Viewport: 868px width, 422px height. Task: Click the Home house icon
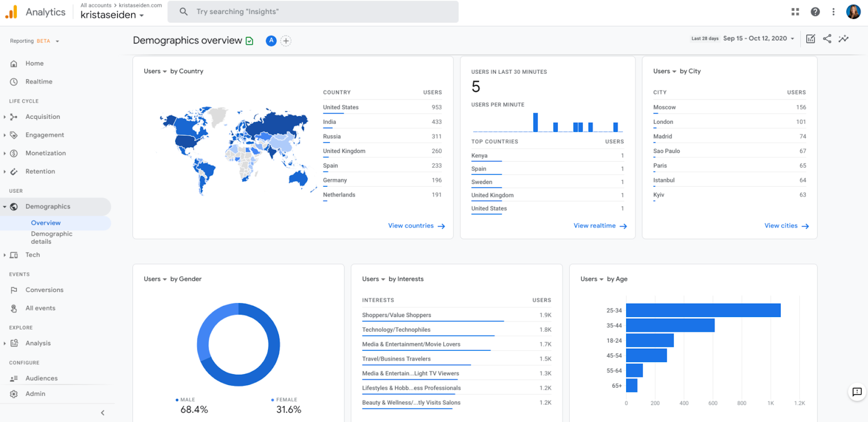coord(14,64)
